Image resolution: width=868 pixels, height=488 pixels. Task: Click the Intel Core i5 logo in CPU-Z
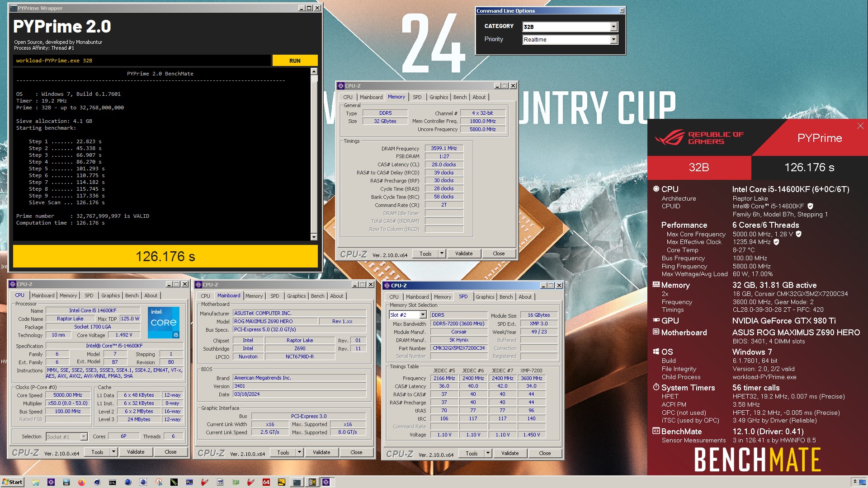pyautogui.click(x=164, y=323)
